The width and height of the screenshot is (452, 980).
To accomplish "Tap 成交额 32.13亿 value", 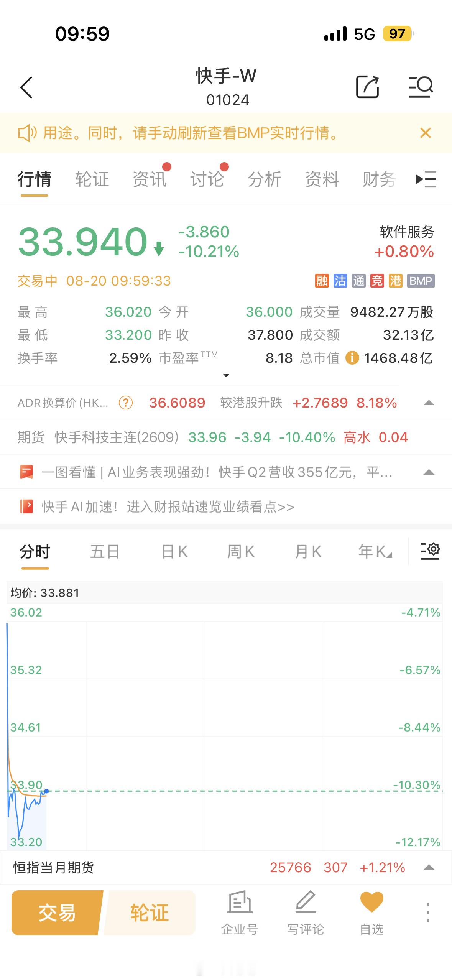I will [x=408, y=335].
